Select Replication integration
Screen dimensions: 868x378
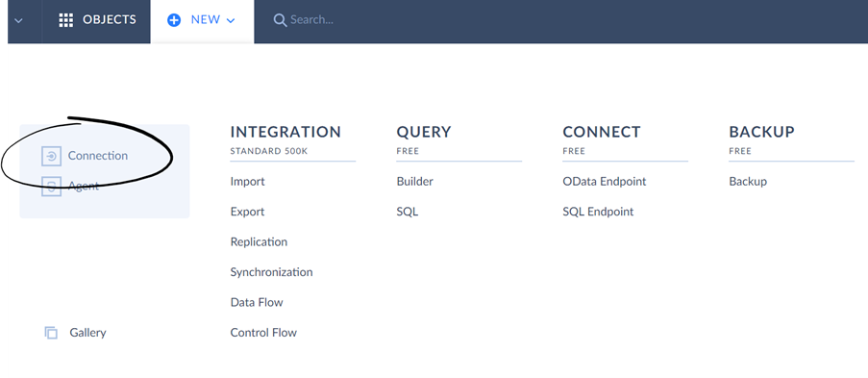click(x=259, y=242)
